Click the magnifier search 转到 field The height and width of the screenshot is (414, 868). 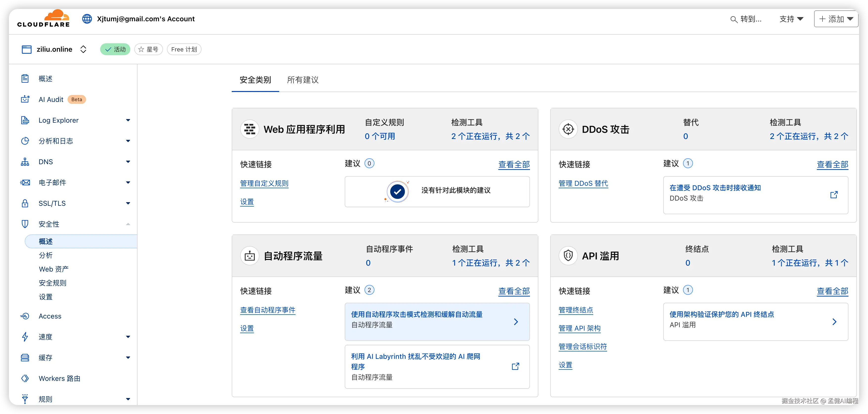[x=746, y=19]
